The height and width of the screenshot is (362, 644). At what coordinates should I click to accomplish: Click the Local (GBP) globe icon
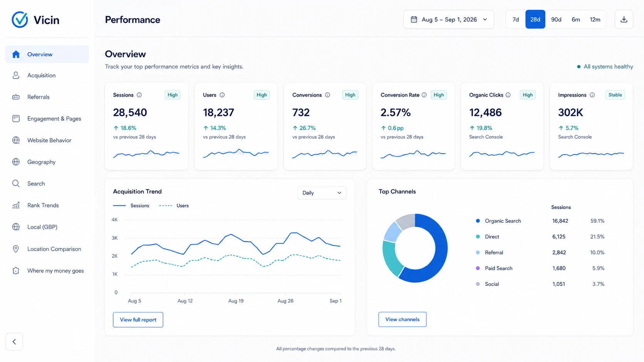pyautogui.click(x=16, y=227)
